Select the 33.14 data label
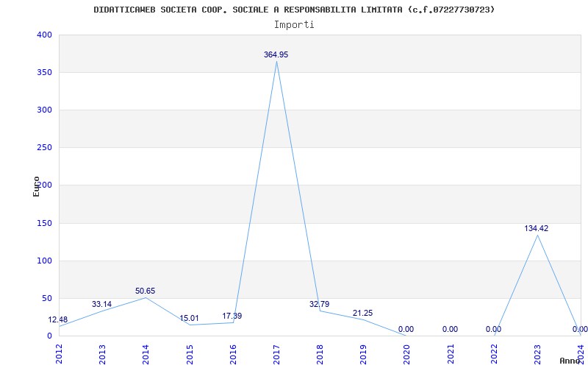The height and width of the screenshot is (368, 588). (101, 304)
